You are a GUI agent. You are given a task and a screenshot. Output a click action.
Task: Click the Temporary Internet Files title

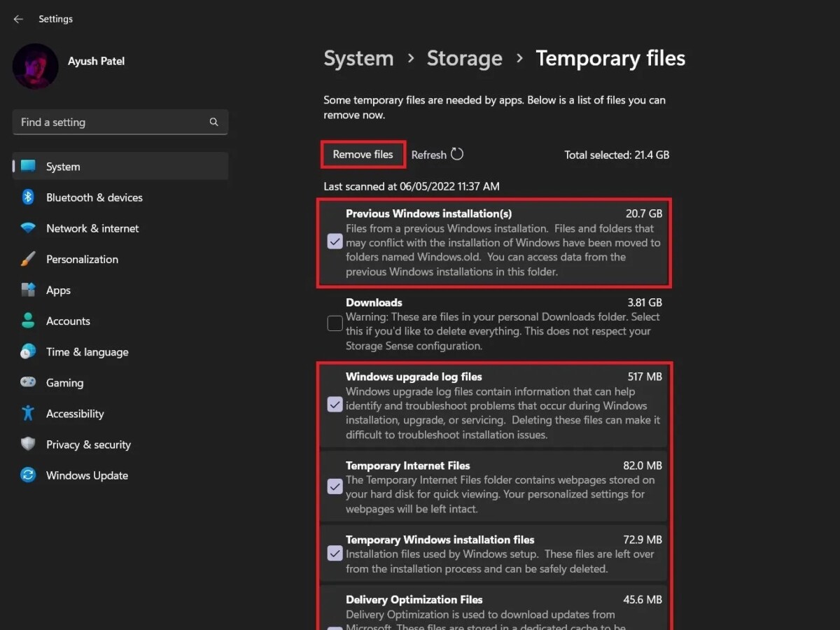click(408, 465)
